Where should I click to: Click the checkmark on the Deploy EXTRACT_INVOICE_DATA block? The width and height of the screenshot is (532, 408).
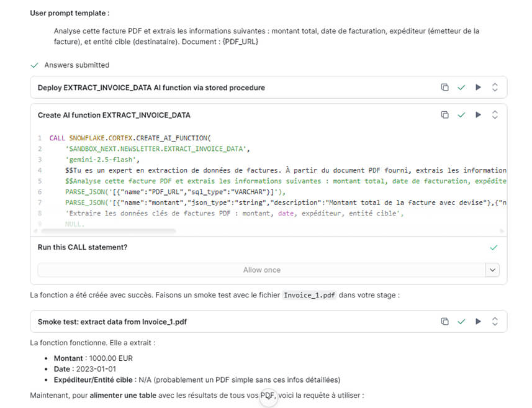click(461, 87)
